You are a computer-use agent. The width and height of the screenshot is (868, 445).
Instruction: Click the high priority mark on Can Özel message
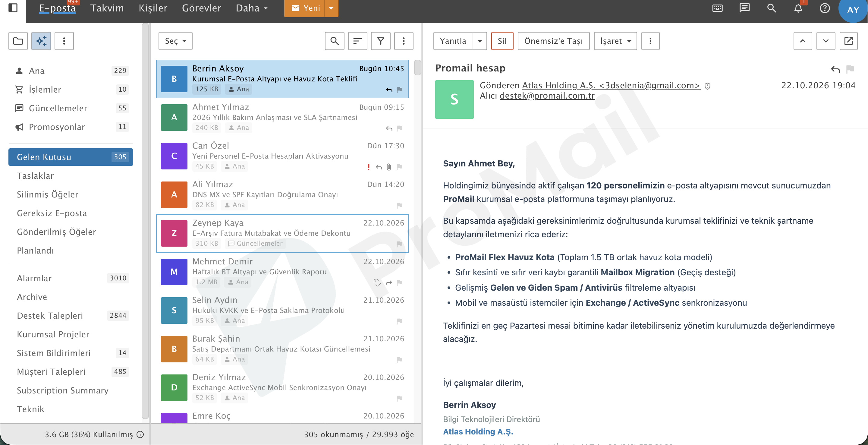pos(368,167)
